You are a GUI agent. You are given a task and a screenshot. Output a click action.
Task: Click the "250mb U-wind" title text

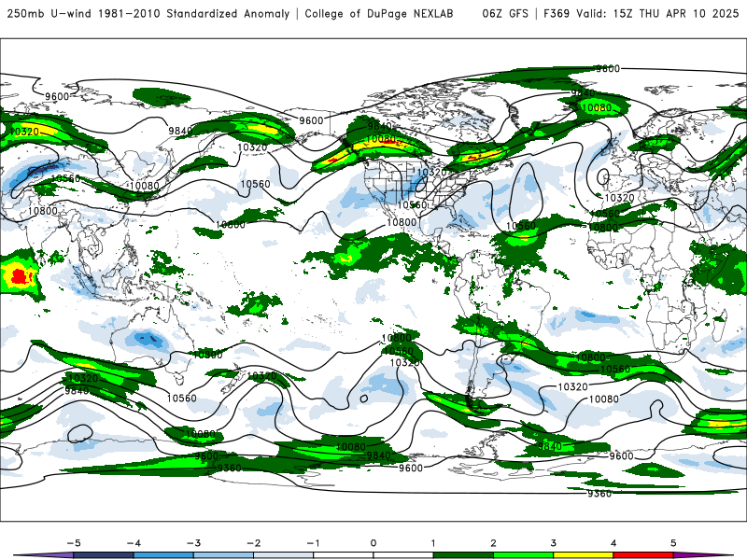tap(49, 13)
